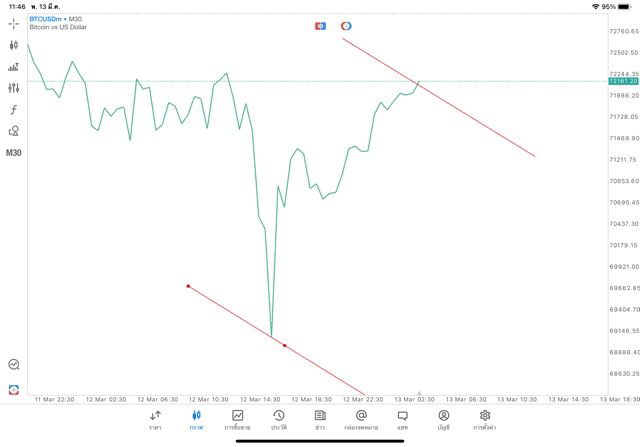Activate the crosshair cursor tool

tap(13, 24)
